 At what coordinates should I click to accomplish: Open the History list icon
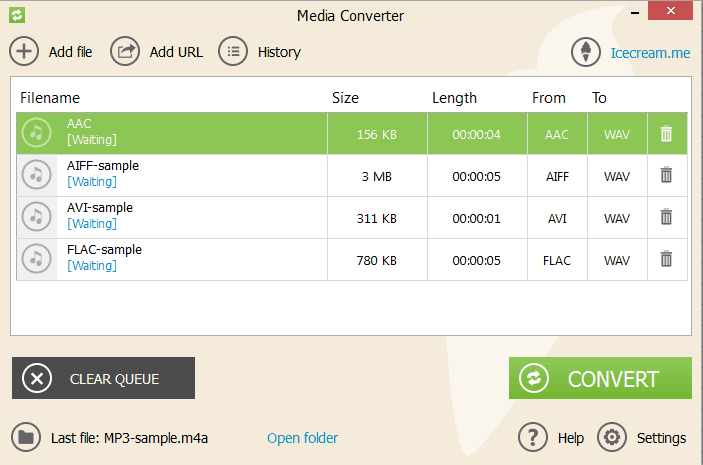click(x=233, y=52)
